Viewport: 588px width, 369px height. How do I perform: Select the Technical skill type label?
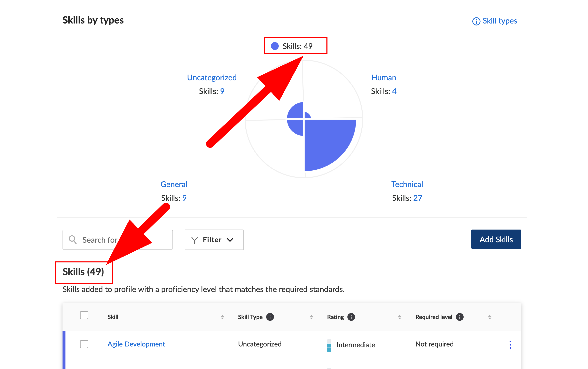(407, 184)
